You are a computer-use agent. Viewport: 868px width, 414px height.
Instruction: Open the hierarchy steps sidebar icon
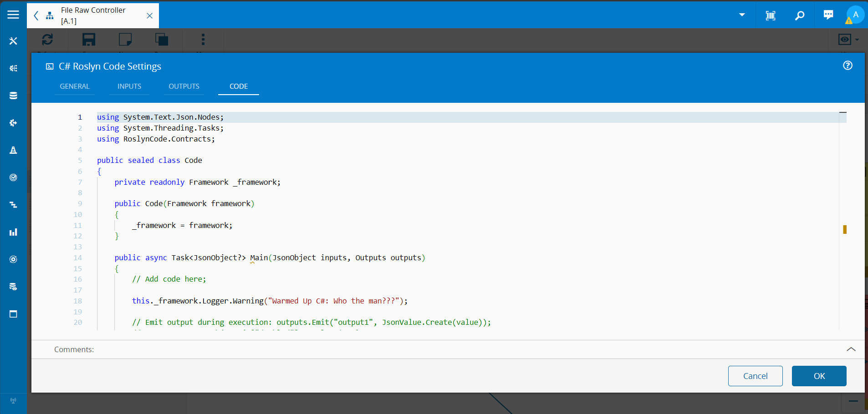click(x=13, y=205)
